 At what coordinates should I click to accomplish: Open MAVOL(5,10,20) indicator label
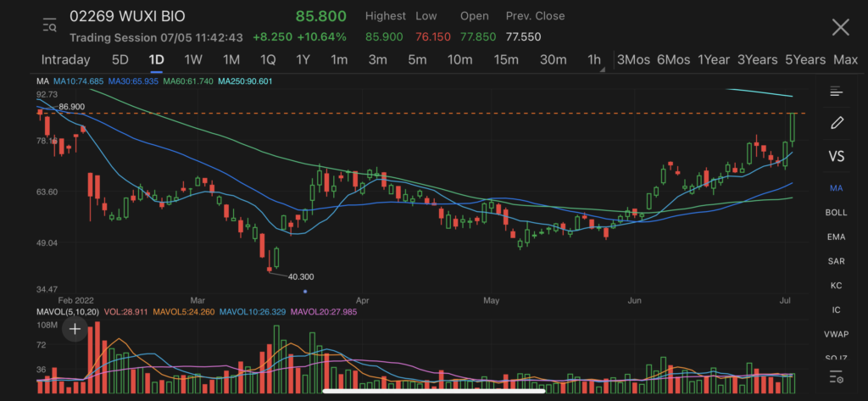click(68, 312)
